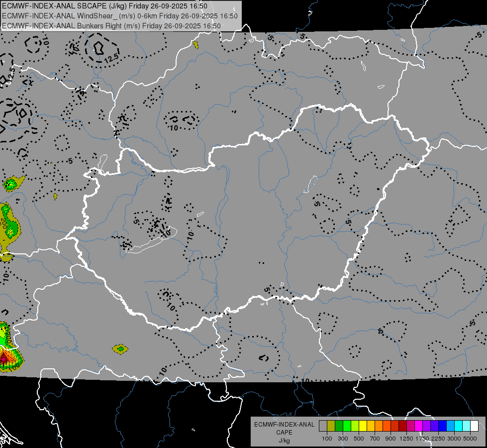487x448 pixels.
Task: Click the legend title ECMWF-INDEX-ANAL
Action: (x=284, y=425)
